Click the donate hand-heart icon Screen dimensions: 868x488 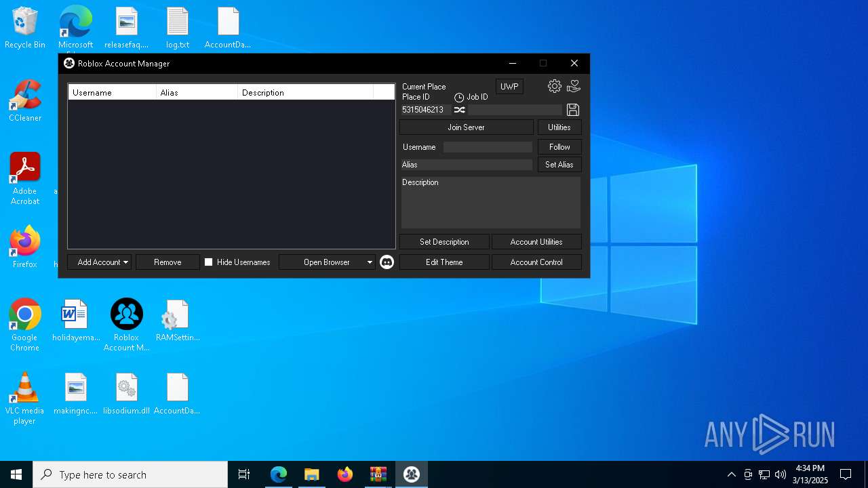(574, 86)
